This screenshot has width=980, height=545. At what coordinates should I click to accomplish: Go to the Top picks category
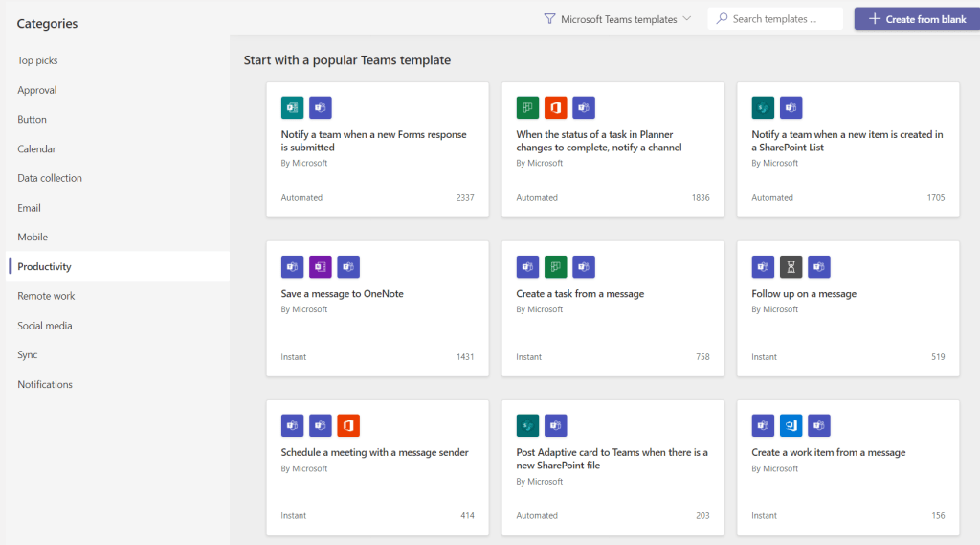pyautogui.click(x=37, y=60)
